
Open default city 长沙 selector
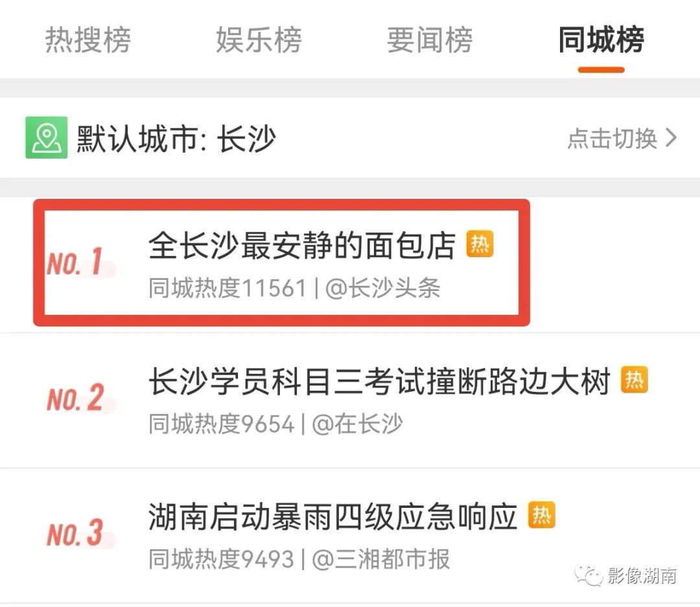click(x=176, y=139)
